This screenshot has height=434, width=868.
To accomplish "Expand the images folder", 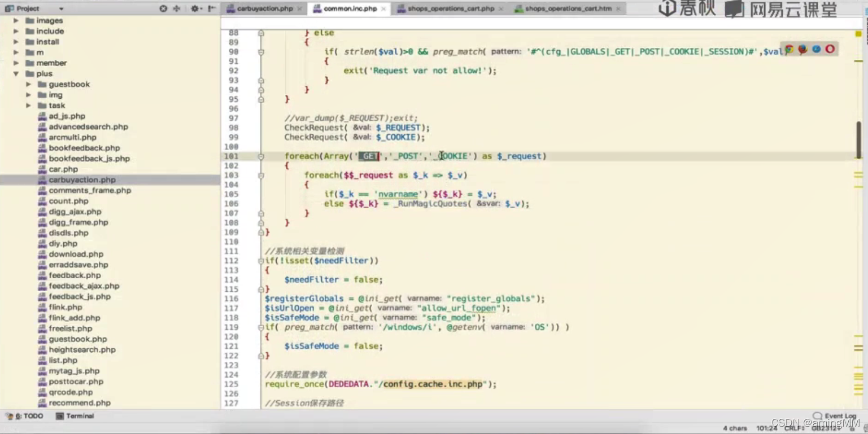I will pyautogui.click(x=16, y=21).
